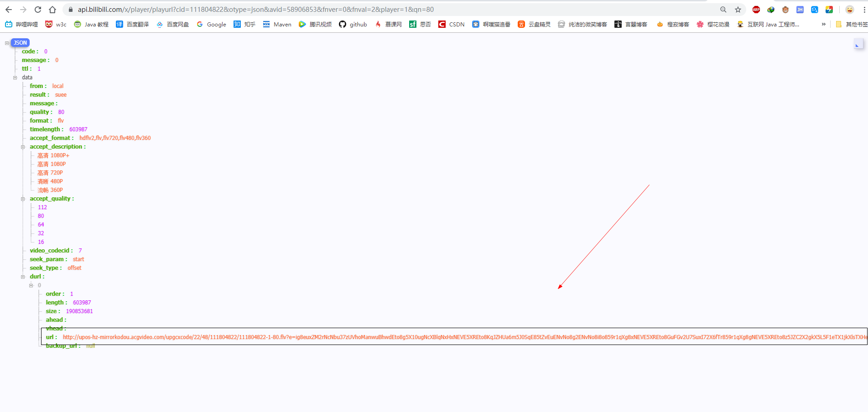Open the 言曌博客 bookmark
Viewport: 868px width, 412px height.
click(631, 24)
